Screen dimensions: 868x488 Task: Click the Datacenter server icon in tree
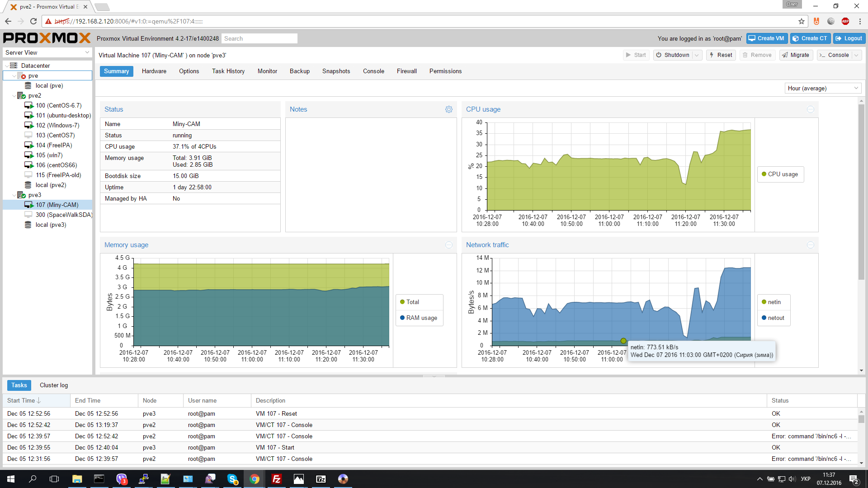pyautogui.click(x=14, y=66)
